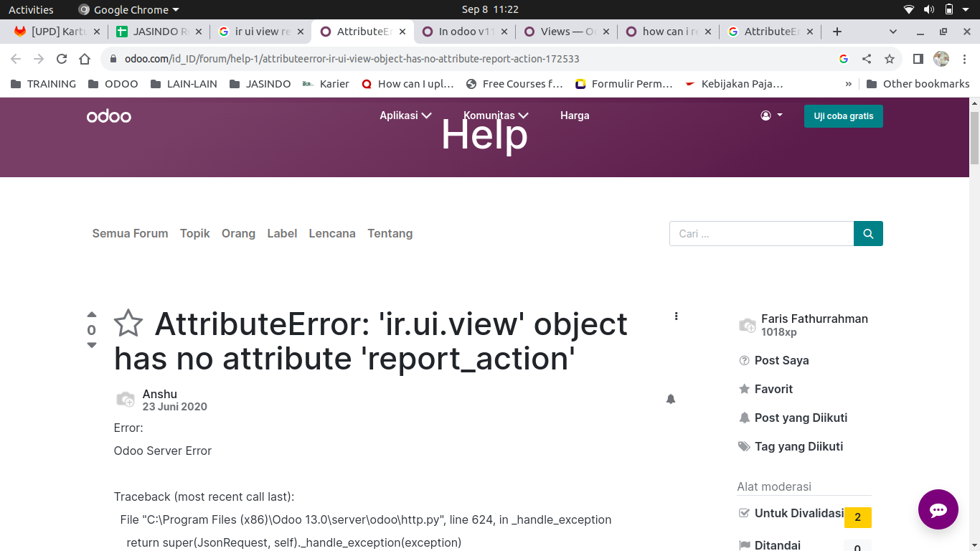Click the Uji coba gratis button
This screenshot has height=551, width=980.
[x=843, y=116]
